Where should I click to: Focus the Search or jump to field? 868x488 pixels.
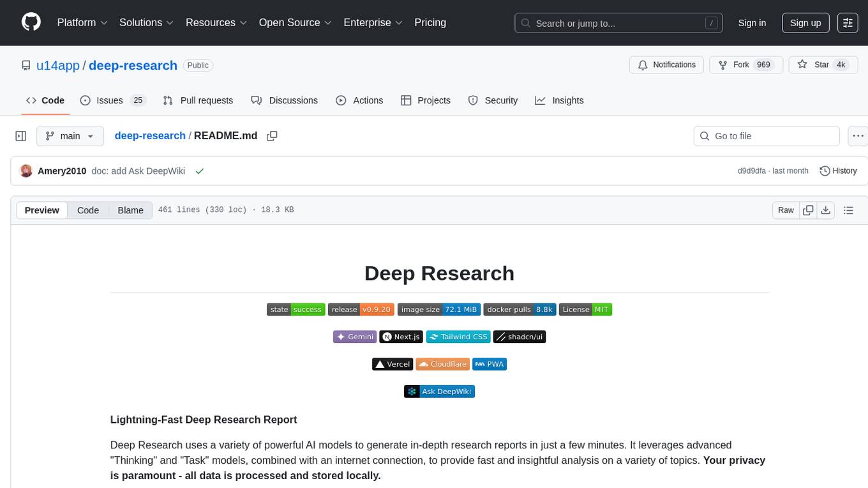pos(619,23)
